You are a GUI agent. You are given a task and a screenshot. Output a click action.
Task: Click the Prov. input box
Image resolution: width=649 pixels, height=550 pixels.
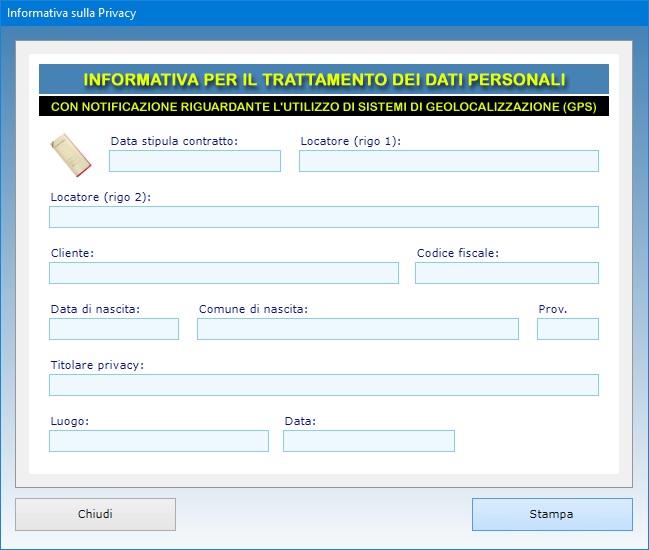(x=568, y=329)
